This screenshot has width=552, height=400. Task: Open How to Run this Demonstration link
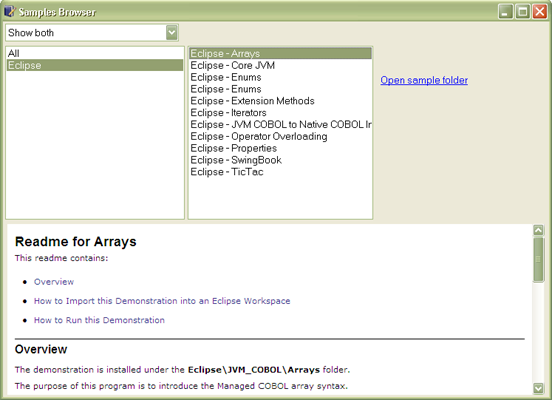(x=99, y=320)
